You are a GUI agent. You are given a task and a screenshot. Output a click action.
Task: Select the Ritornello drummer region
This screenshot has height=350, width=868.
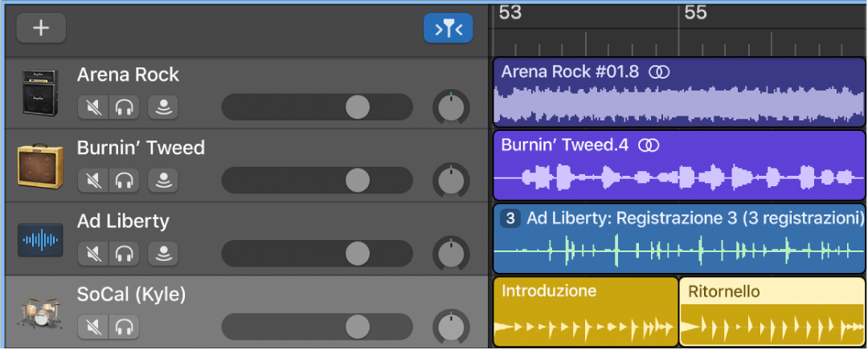(x=772, y=311)
